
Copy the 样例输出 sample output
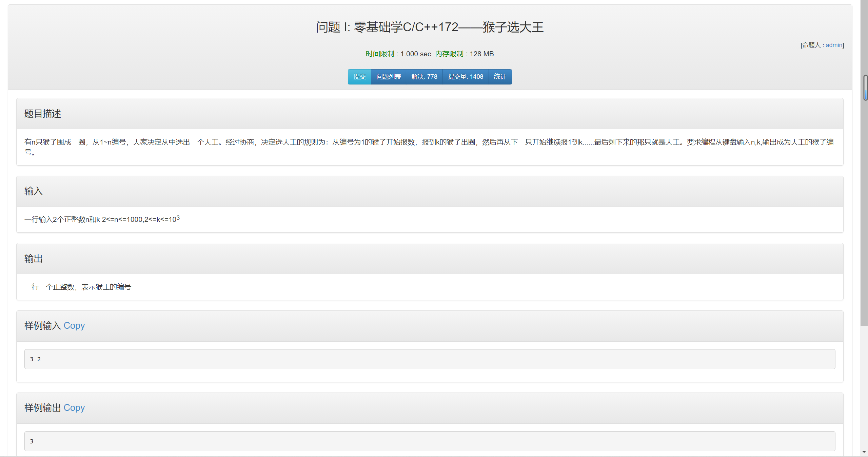click(x=74, y=408)
